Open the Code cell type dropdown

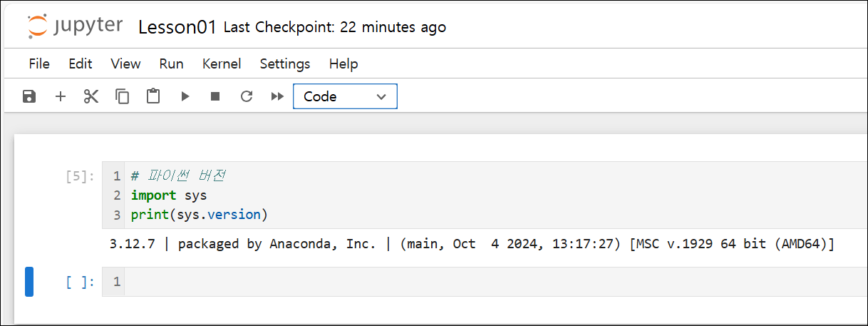point(345,96)
